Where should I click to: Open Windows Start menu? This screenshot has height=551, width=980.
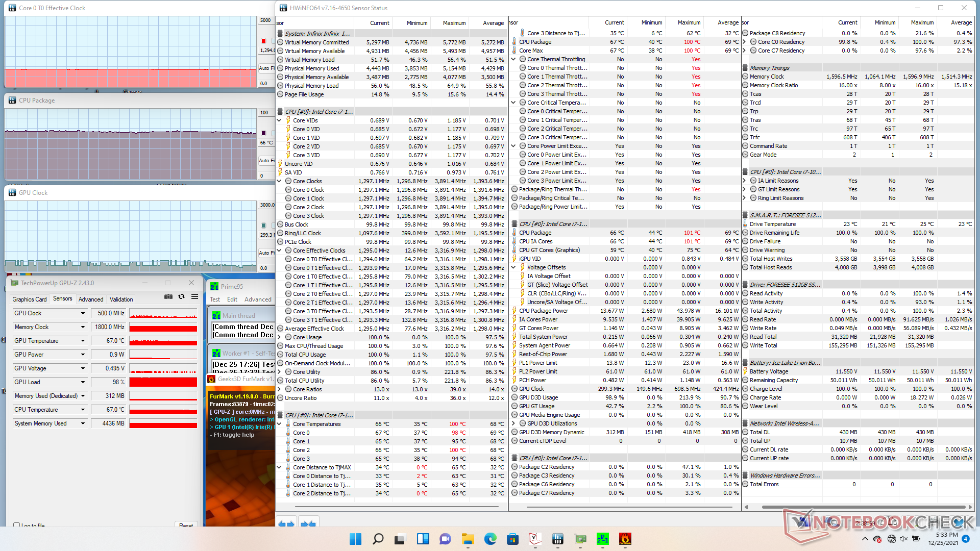355,539
